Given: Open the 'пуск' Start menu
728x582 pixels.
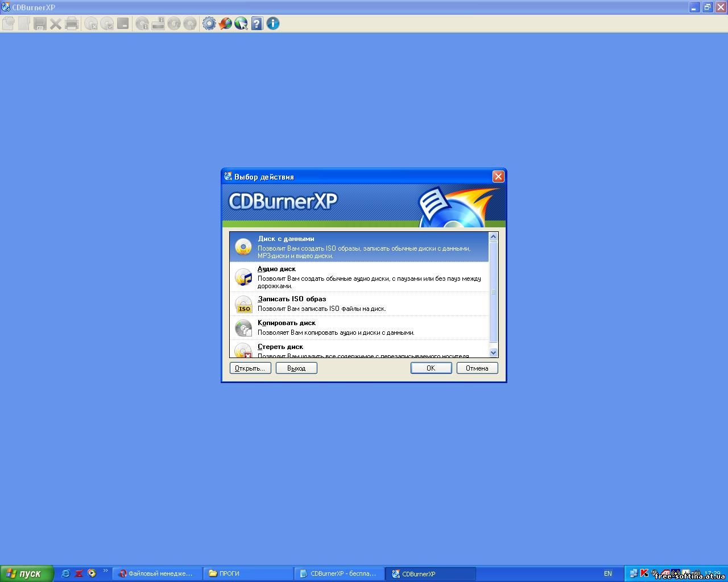Looking at the screenshot, I should pos(27,573).
